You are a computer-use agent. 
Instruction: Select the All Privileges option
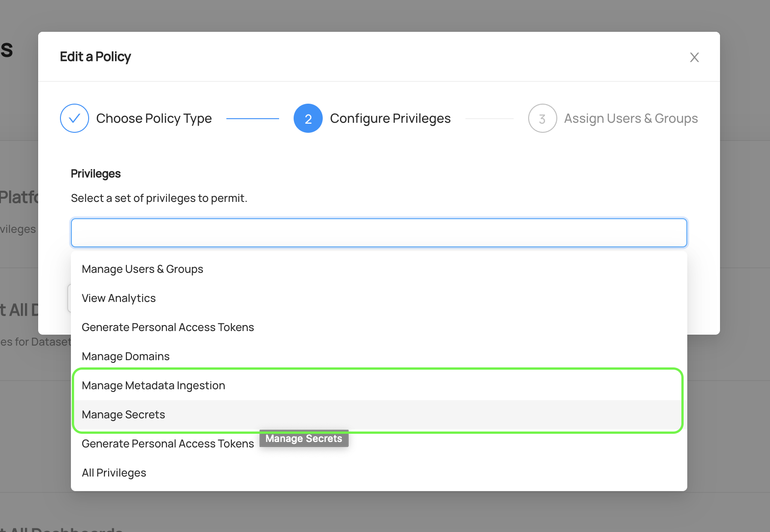tap(114, 473)
